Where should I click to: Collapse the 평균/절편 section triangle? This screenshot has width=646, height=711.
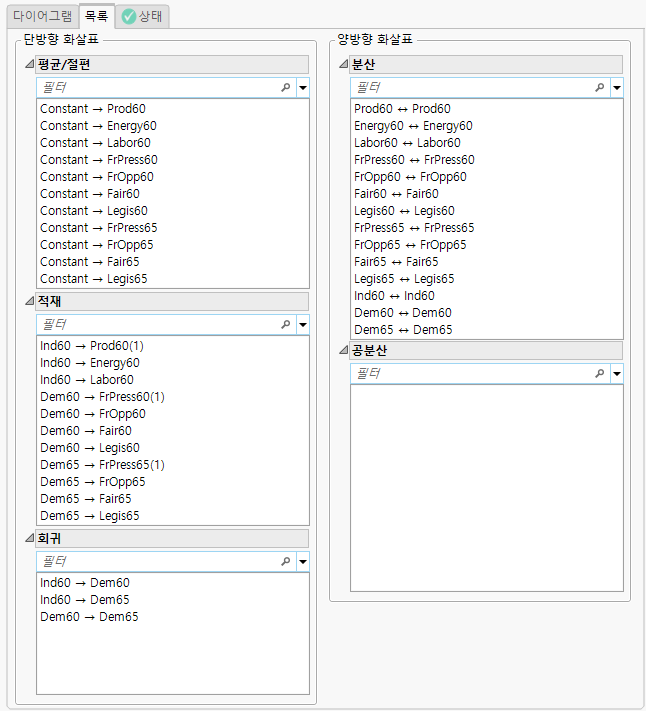(29, 64)
